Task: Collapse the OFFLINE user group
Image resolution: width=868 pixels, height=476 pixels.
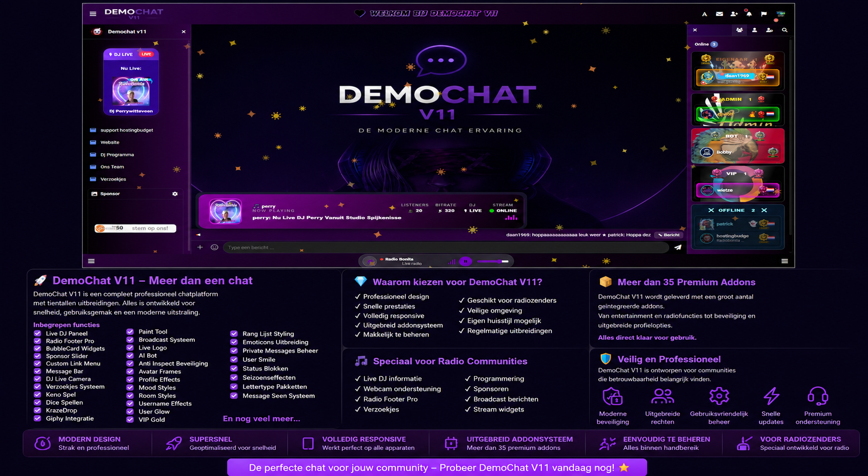Action: tap(737, 210)
